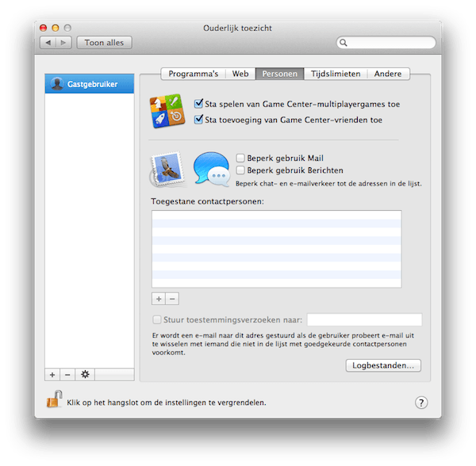This screenshot has width=476, height=466.
Task: Click the magnifying glass search icon
Action: pyautogui.click(x=344, y=43)
